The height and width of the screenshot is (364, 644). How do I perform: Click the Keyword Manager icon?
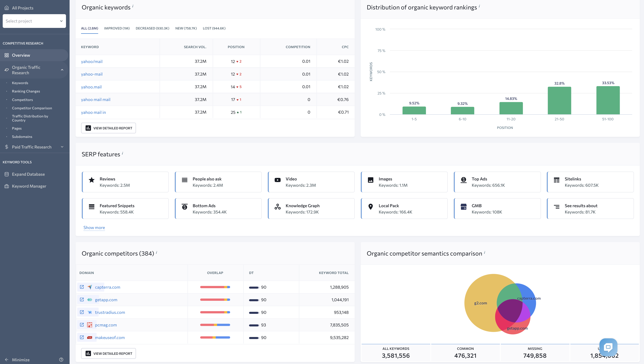point(6,186)
